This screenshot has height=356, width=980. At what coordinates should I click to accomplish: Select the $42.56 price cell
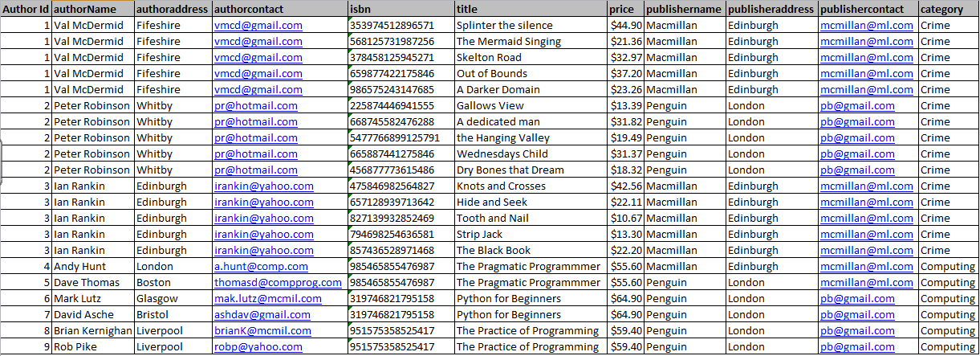625,186
